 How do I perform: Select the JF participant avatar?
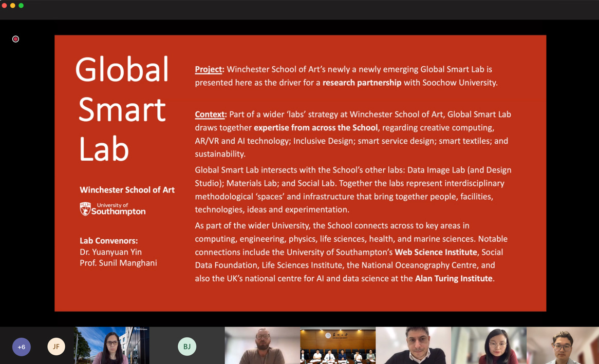coord(56,347)
